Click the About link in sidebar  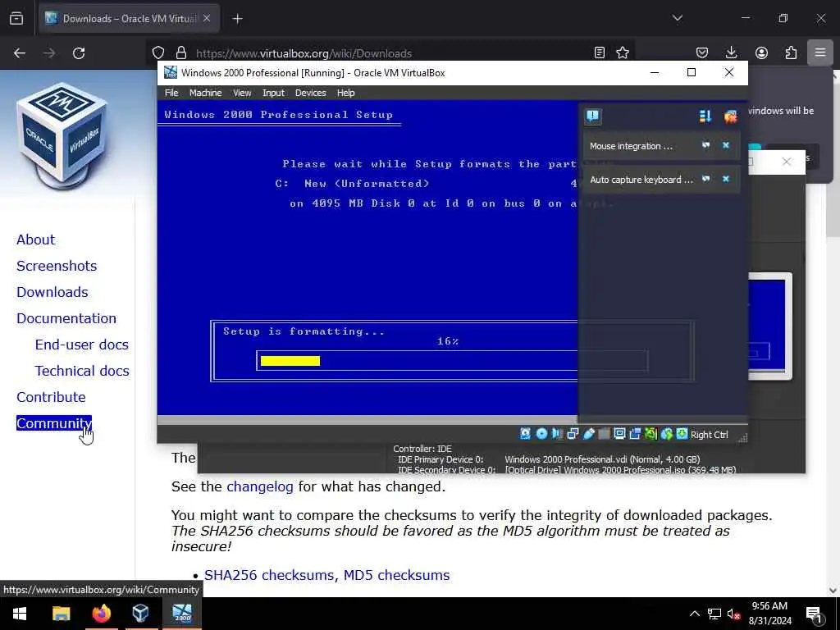tap(35, 240)
